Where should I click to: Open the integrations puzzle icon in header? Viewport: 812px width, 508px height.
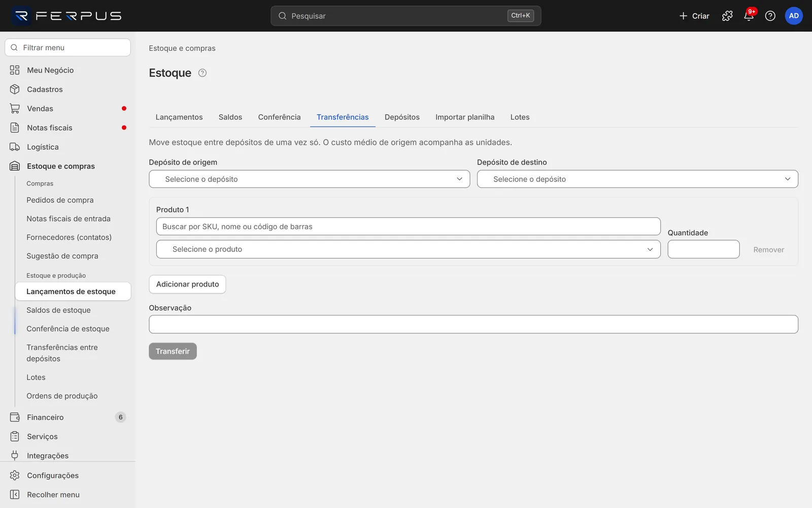tap(727, 16)
